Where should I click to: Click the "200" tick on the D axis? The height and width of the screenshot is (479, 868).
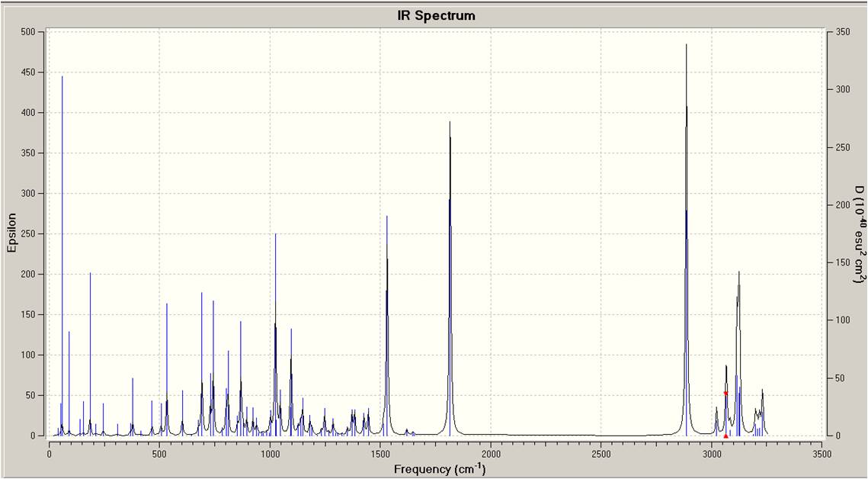click(x=843, y=205)
